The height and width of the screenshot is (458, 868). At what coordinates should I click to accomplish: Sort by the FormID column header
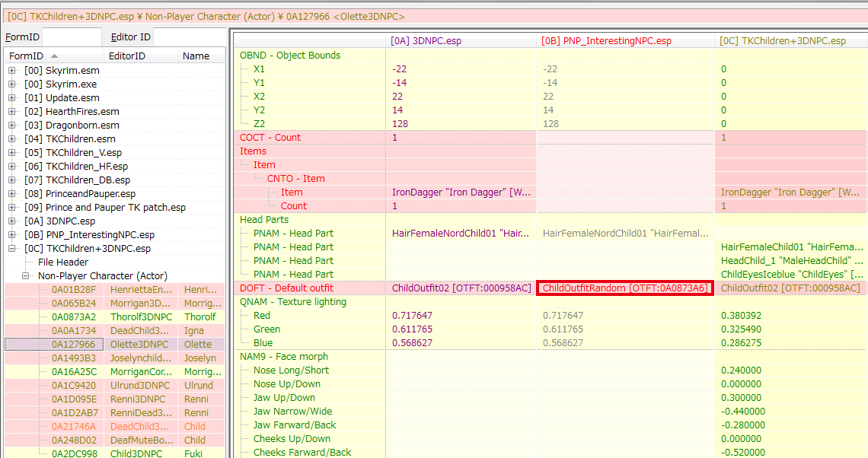click(54, 56)
